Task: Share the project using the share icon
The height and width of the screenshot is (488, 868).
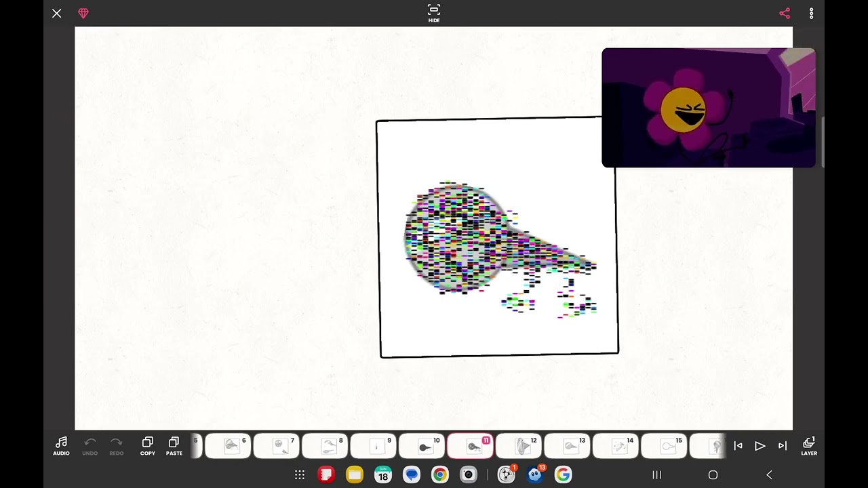Action: click(785, 14)
